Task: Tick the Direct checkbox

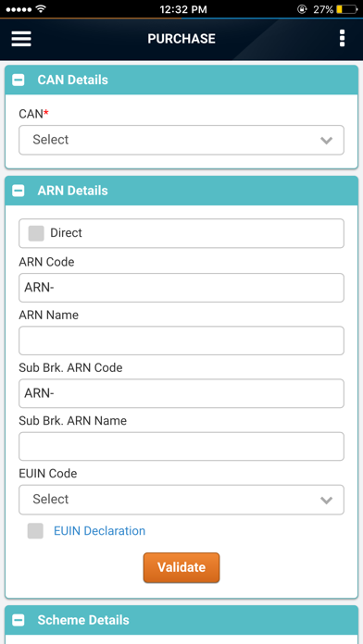Action: [36, 233]
